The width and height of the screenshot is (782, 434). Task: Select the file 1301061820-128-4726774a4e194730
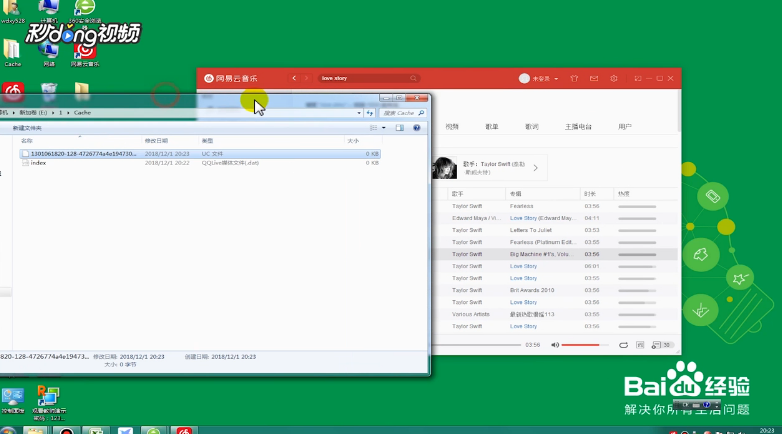click(x=200, y=154)
